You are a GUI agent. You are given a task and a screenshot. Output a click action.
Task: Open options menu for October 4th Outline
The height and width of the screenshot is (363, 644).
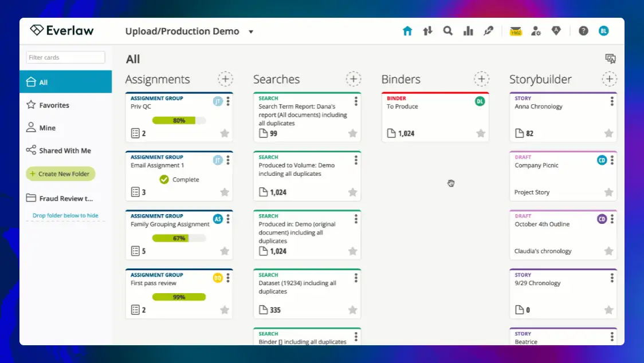(x=612, y=219)
